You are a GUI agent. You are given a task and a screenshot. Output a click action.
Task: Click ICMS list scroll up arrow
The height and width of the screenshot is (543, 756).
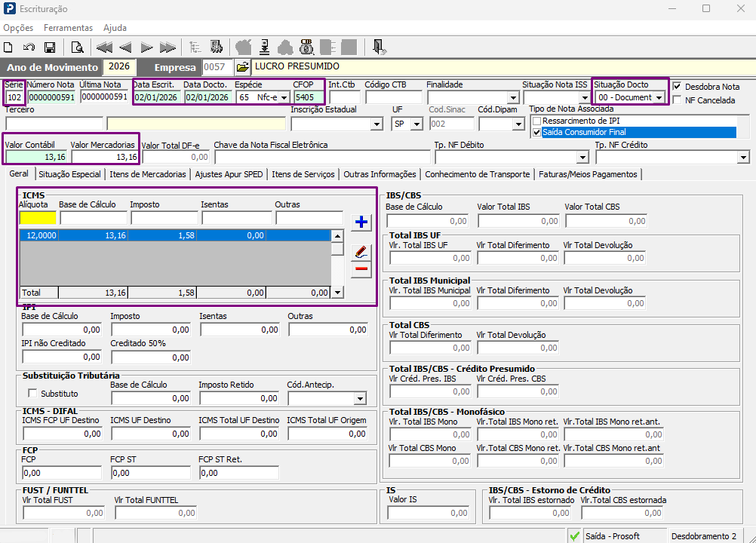337,235
